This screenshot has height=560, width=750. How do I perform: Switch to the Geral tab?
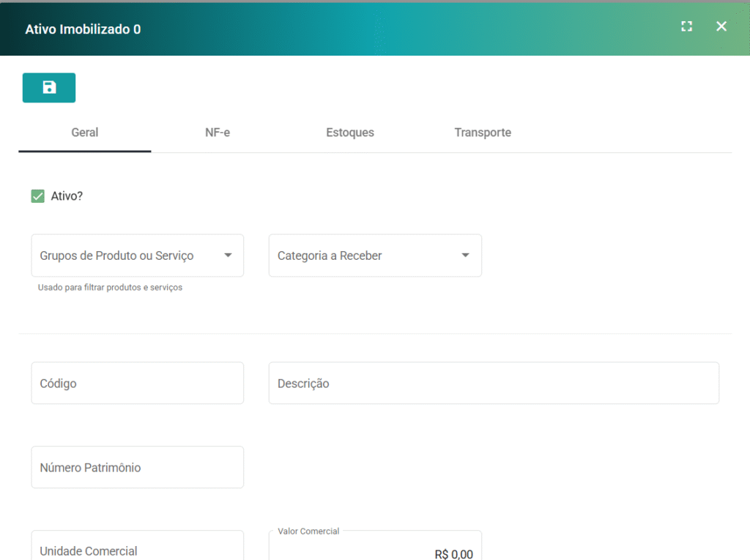click(85, 132)
